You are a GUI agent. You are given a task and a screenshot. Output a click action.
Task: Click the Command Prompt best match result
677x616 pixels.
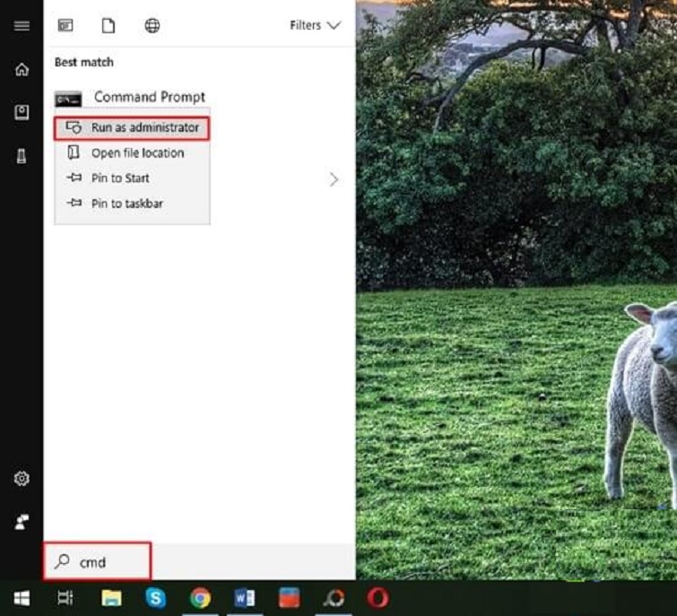(x=149, y=97)
